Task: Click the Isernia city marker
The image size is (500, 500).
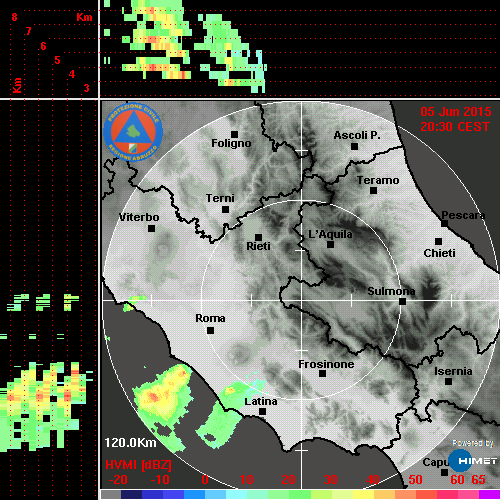Action: click(449, 381)
